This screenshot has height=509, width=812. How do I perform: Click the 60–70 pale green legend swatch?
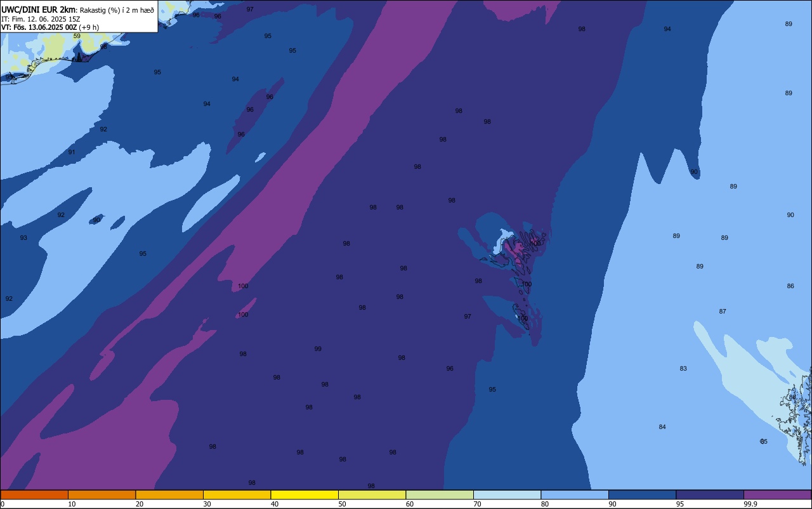[440, 494]
